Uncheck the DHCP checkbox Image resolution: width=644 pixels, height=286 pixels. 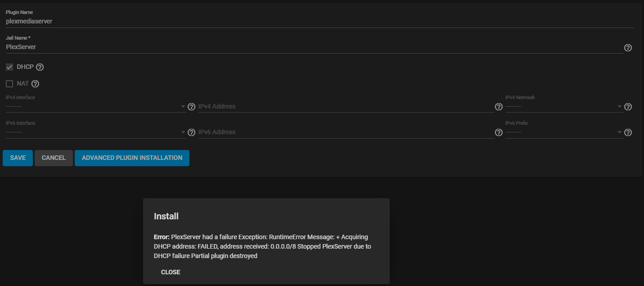coord(9,67)
